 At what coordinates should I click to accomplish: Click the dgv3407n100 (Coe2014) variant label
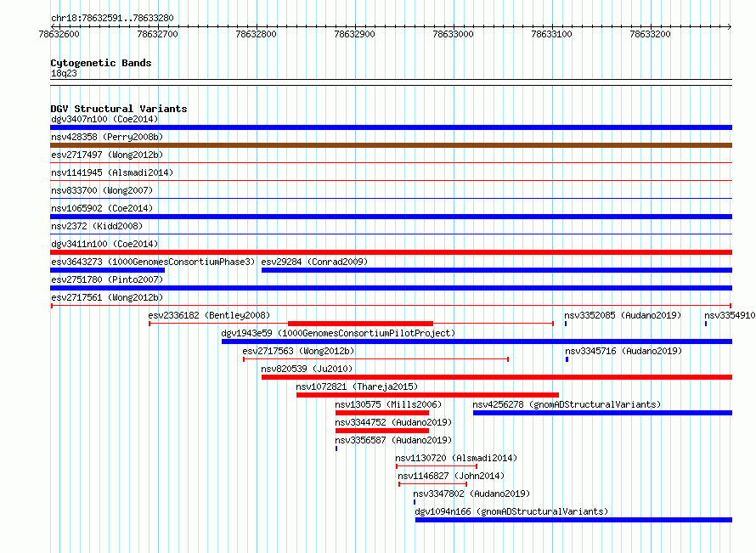[x=104, y=119]
